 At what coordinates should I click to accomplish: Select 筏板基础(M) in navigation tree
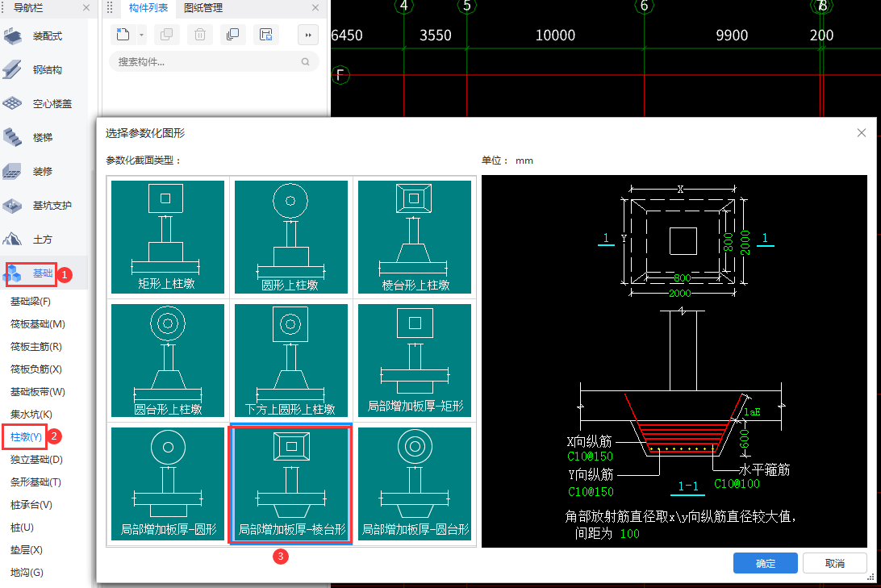(38, 324)
